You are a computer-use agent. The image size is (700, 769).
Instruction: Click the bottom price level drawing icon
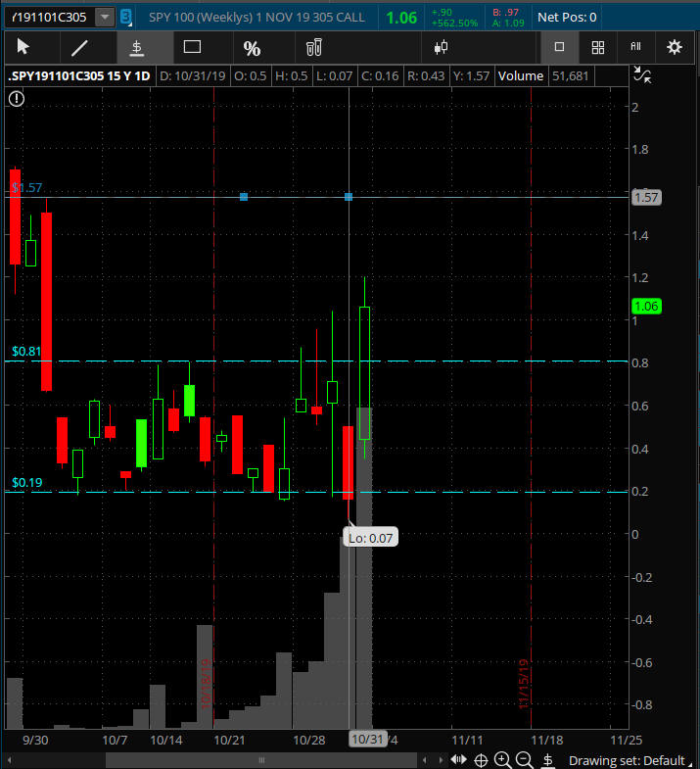point(548,760)
